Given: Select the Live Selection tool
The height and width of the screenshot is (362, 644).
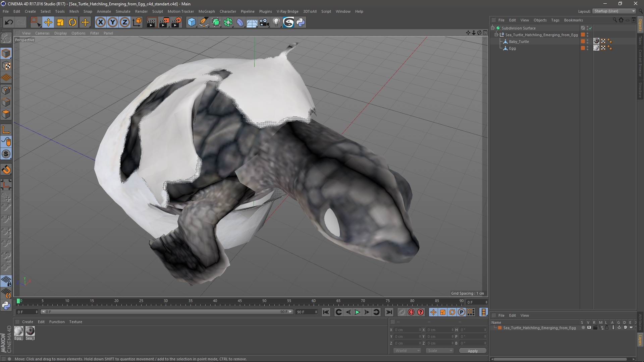Looking at the screenshot, I should click(x=36, y=22).
